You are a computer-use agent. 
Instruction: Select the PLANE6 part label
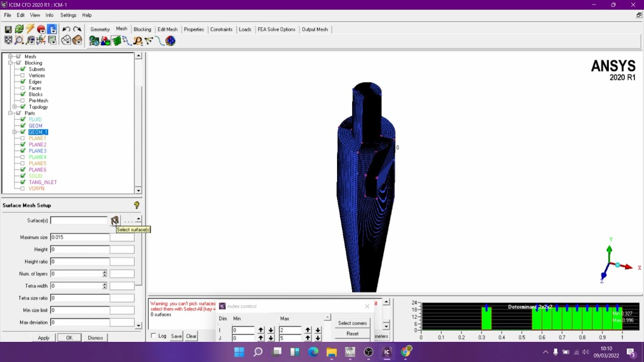[37, 170]
